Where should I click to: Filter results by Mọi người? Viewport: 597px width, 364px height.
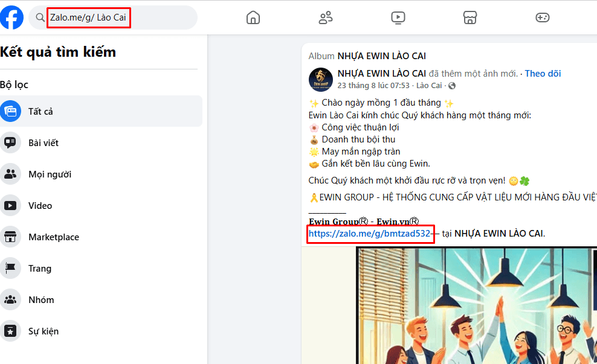[x=50, y=174]
